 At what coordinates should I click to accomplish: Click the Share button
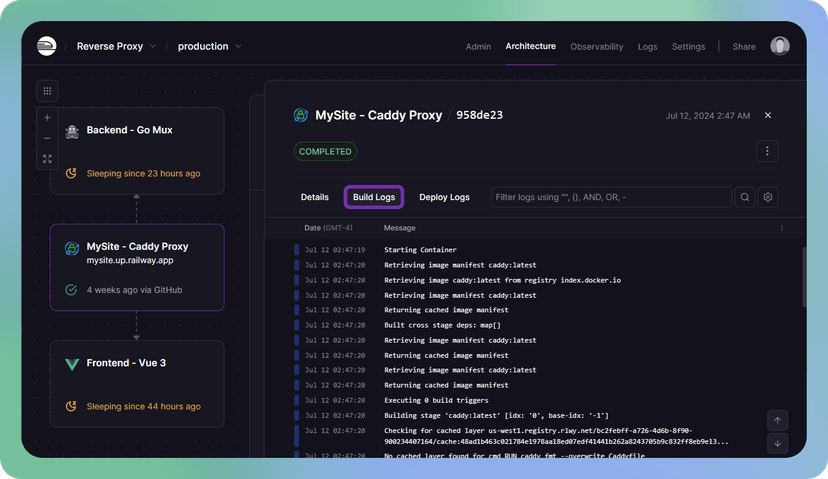click(744, 46)
